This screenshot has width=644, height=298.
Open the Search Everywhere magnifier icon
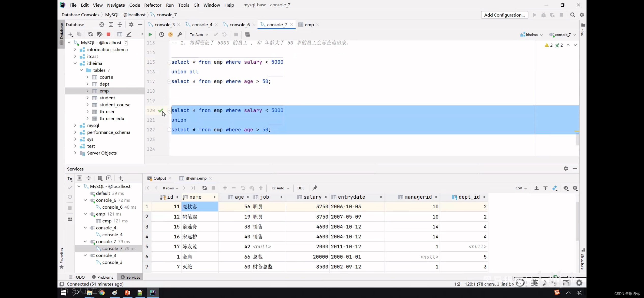pyautogui.click(x=573, y=15)
